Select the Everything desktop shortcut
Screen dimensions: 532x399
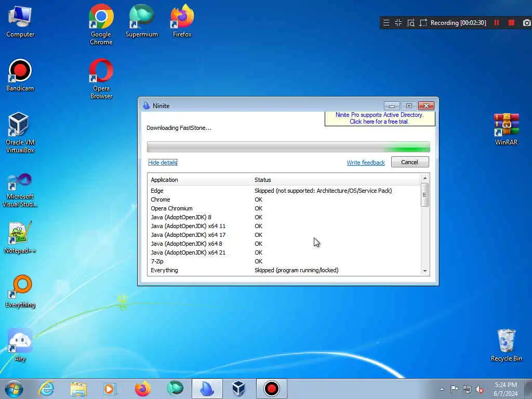[20, 291]
